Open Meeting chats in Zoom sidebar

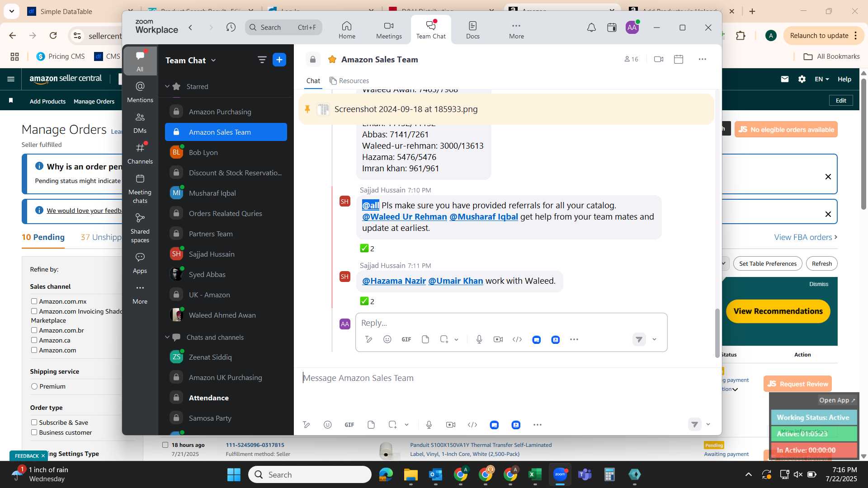coord(140,189)
